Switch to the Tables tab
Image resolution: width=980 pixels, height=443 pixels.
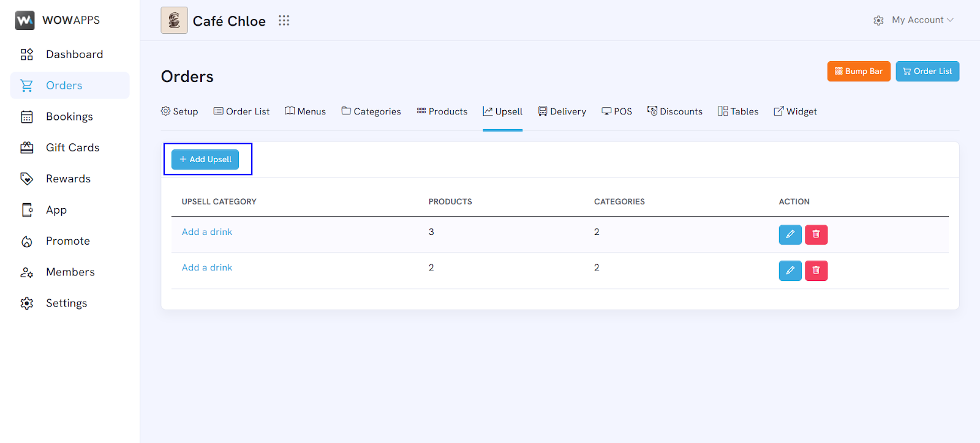pos(738,111)
